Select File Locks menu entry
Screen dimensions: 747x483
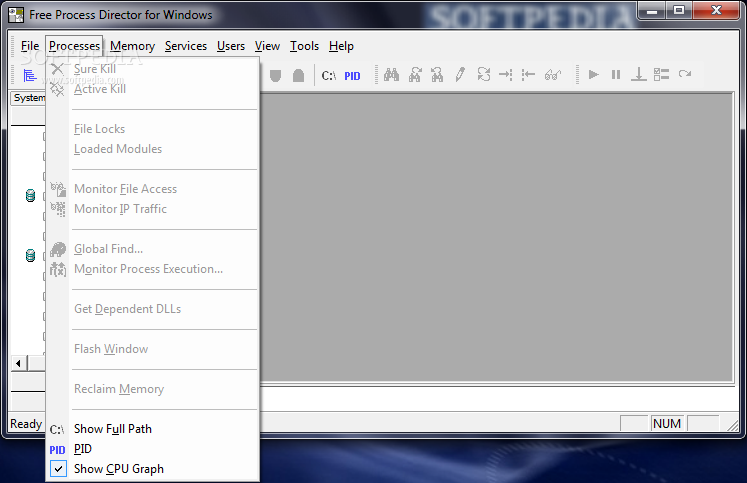pyautogui.click(x=153, y=129)
